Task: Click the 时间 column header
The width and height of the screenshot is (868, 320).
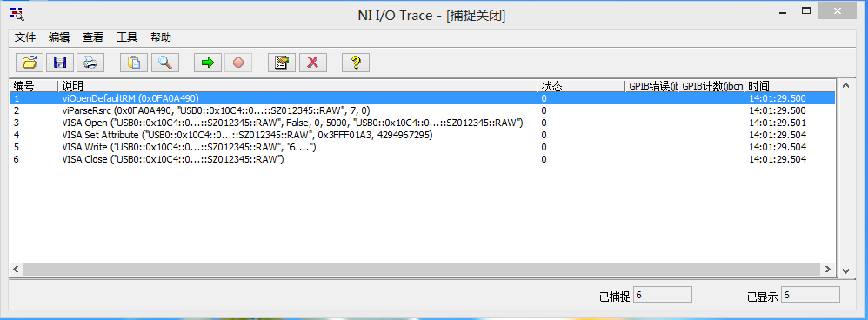Action: pos(790,86)
